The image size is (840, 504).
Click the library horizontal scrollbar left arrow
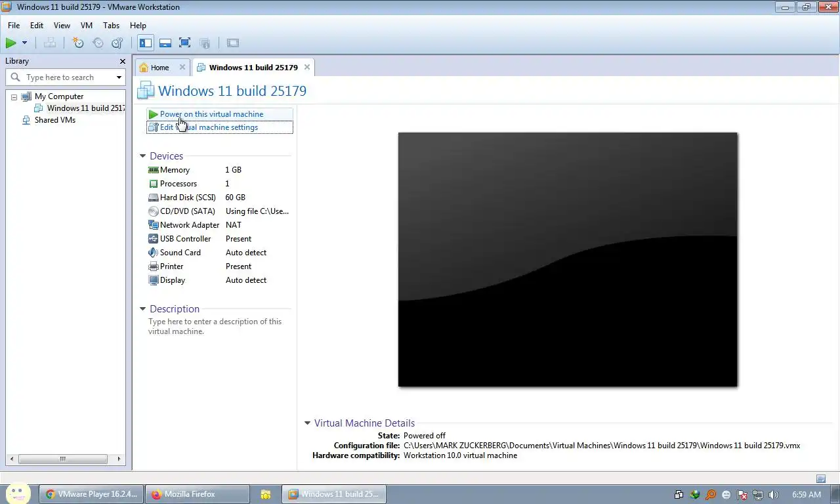pyautogui.click(x=12, y=459)
